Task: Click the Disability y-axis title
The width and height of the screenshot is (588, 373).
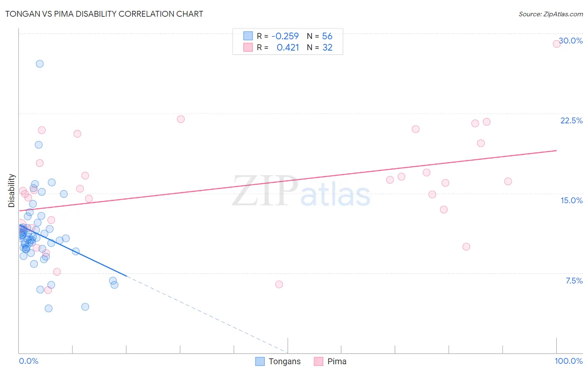Action: tap(11, 191)
